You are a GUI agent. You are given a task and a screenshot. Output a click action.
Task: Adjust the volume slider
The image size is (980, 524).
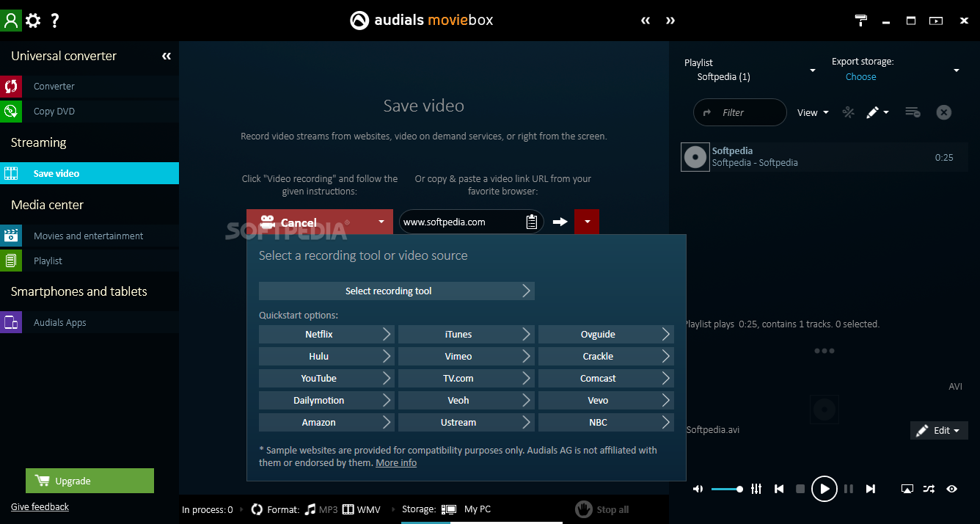727,489
